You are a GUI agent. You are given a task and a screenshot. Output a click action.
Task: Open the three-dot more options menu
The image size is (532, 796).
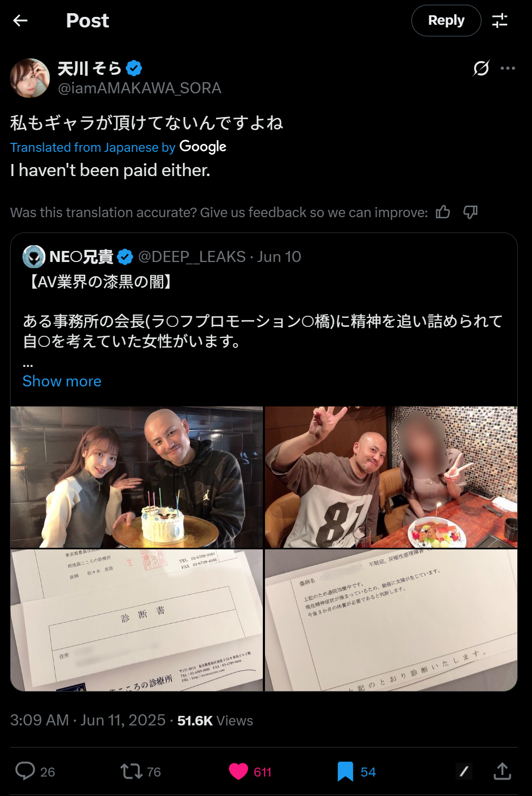click(x=508, y=68)
